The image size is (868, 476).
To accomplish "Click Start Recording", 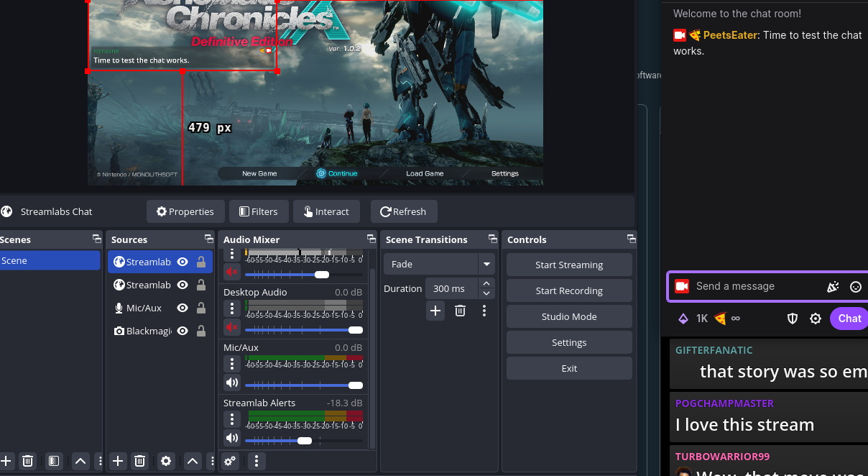I will click(x=569, y=290).
